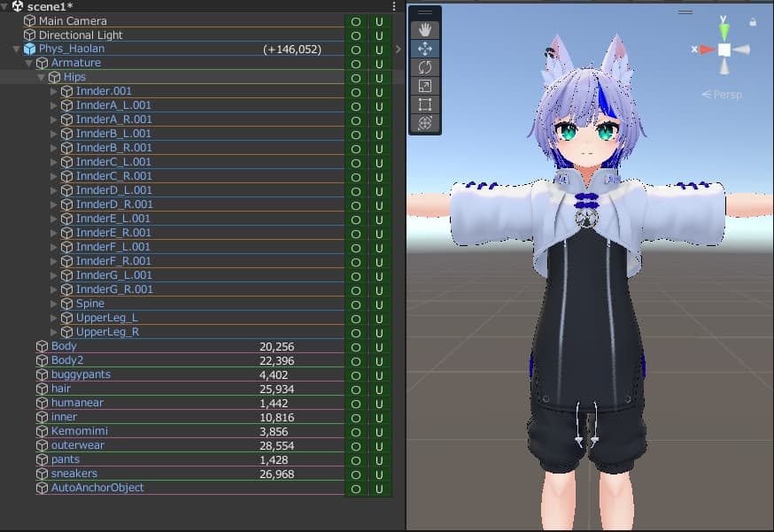Expand the InnderA_L.001 bone

(52, 105)
